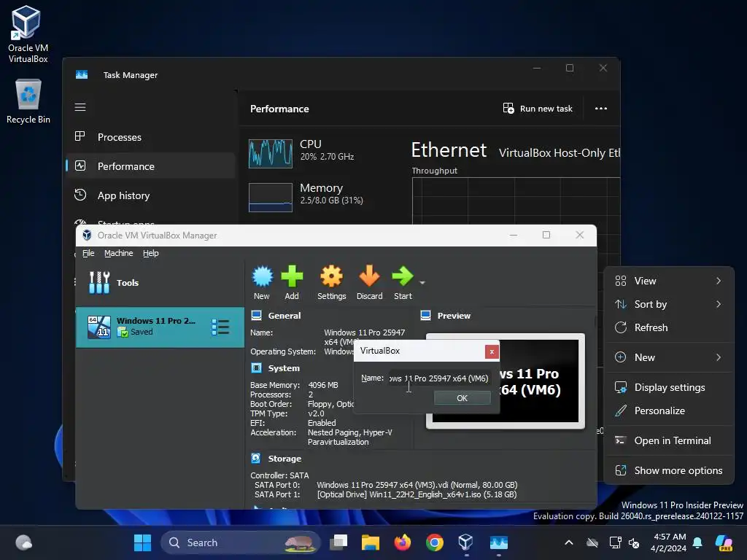Image resolution: width=747 pixels, height=560 pixels.
Task: Open the Windows Start menu
Action: [x=142, y=542]
